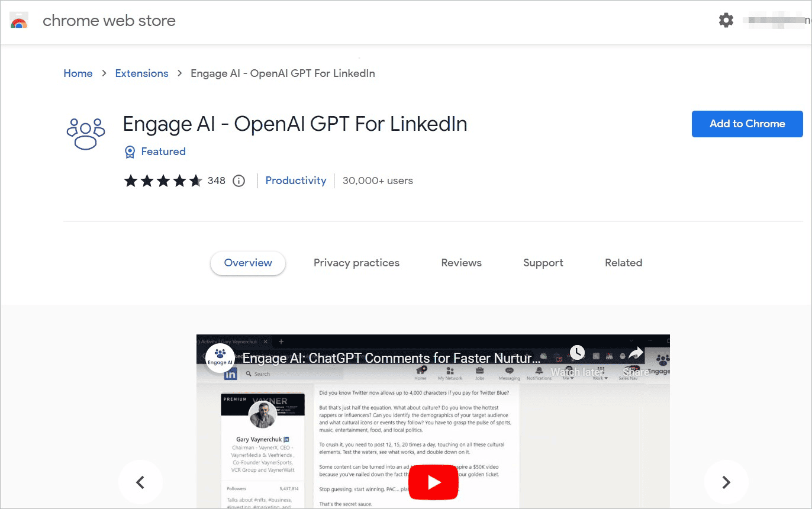Click the 348 ratings count
The height and width of the screenshot is (509, 812).
pos(217,181)
